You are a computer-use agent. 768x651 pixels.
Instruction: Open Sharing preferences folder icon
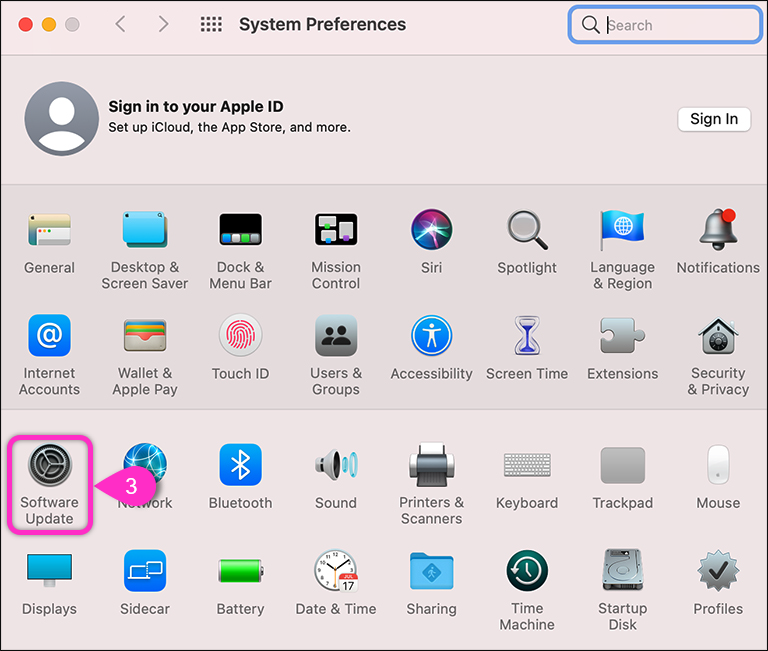(432, 571)
